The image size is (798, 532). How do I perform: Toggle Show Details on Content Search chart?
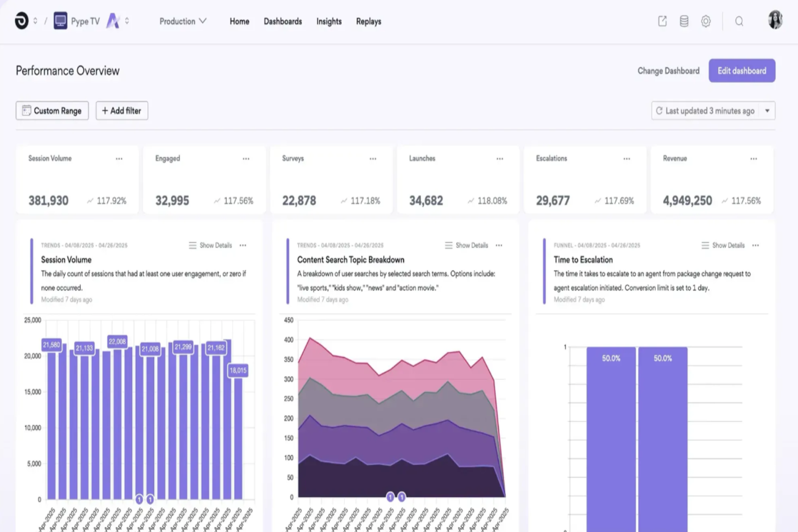click(x=466, y=245)
